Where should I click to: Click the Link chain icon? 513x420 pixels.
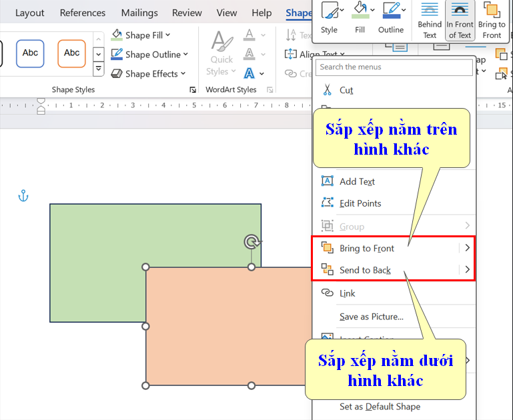pos(328,293)
